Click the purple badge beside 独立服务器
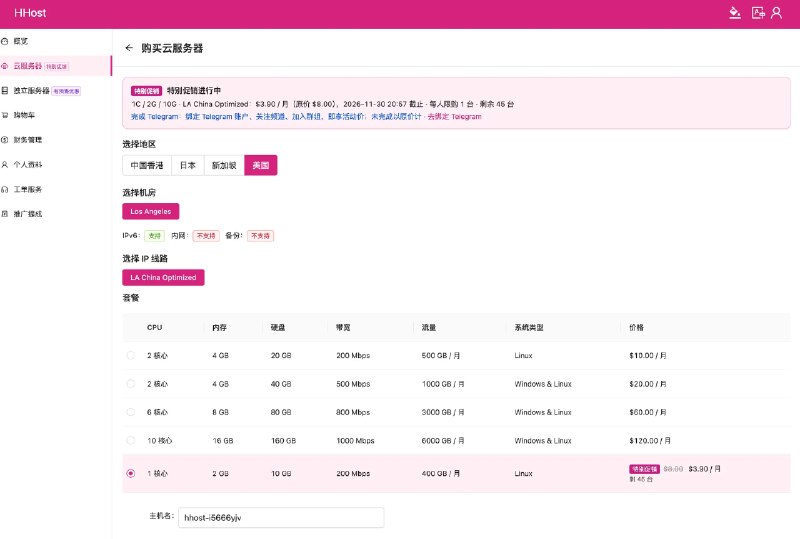 coord(66,91)
